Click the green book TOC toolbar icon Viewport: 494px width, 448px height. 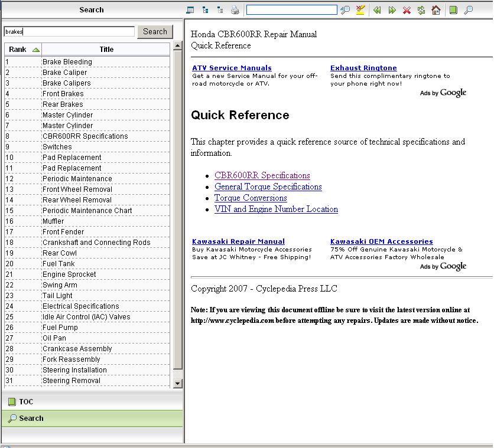[x=453, y=10]
